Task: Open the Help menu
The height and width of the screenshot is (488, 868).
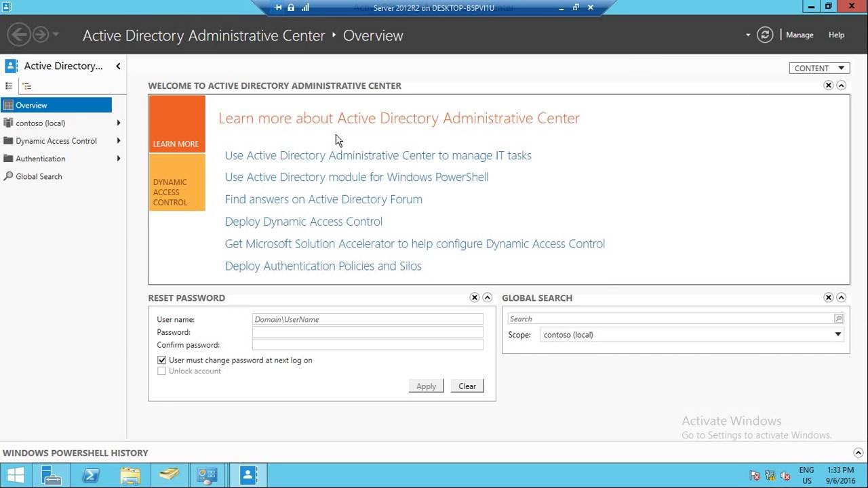Action: pos(836,35)
